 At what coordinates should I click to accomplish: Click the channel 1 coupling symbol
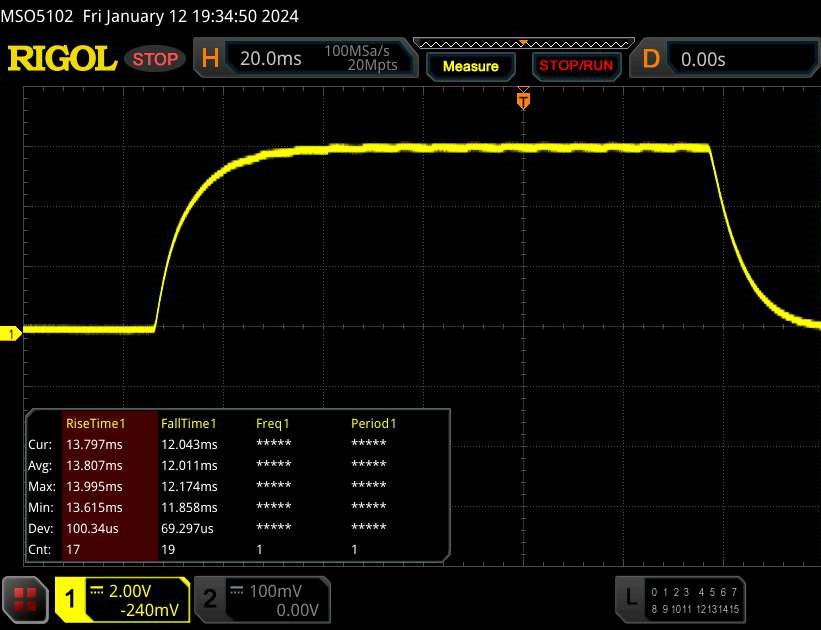tap(97, 590)
